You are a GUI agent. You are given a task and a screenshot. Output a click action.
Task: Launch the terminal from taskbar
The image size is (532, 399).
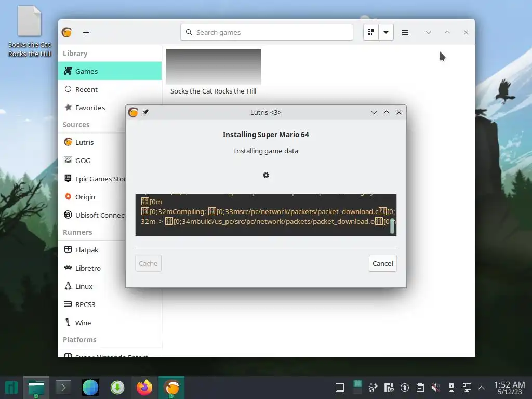pos(63,387)
